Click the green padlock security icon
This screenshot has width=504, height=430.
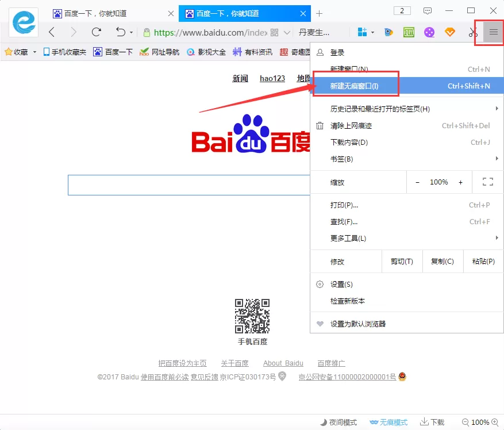[147, 33]
